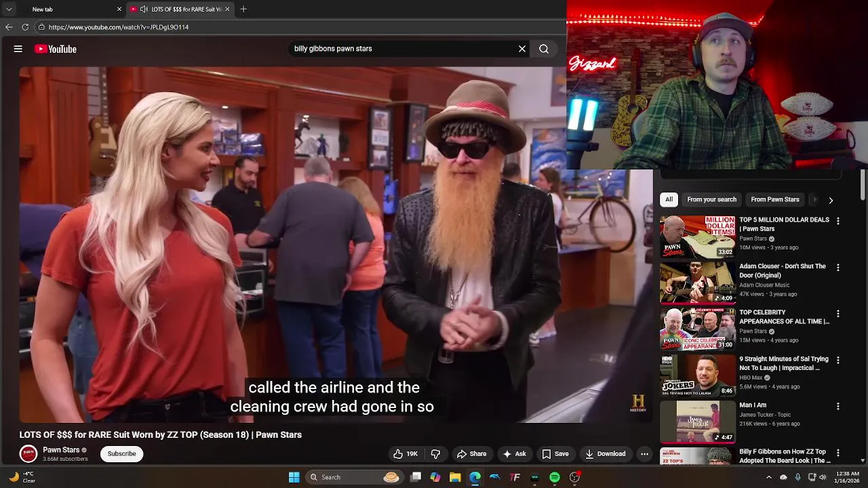Viewport: 868px width, 488px height.
Task: Open Task View on the taskbar
Action: (416, 477)
